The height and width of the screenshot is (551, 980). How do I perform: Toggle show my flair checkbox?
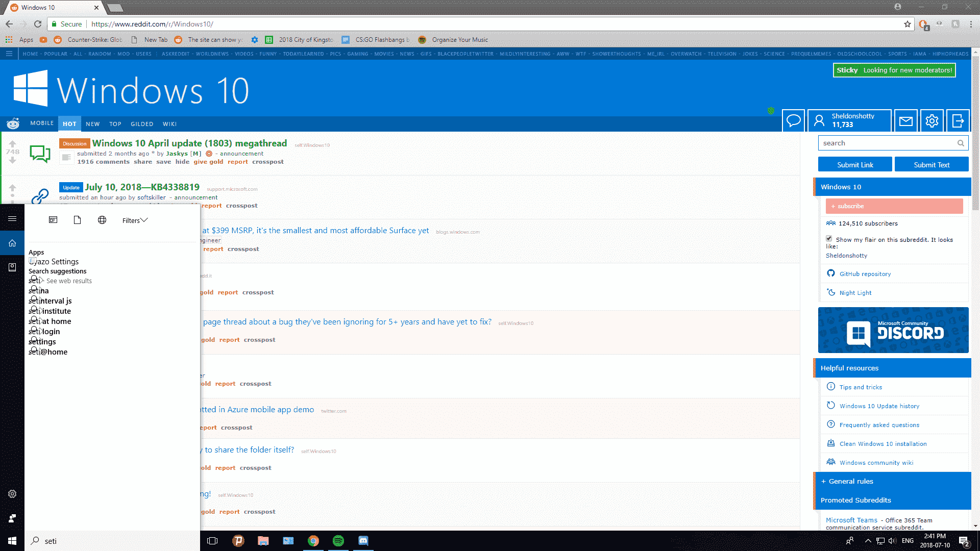(x=829, y=238)
